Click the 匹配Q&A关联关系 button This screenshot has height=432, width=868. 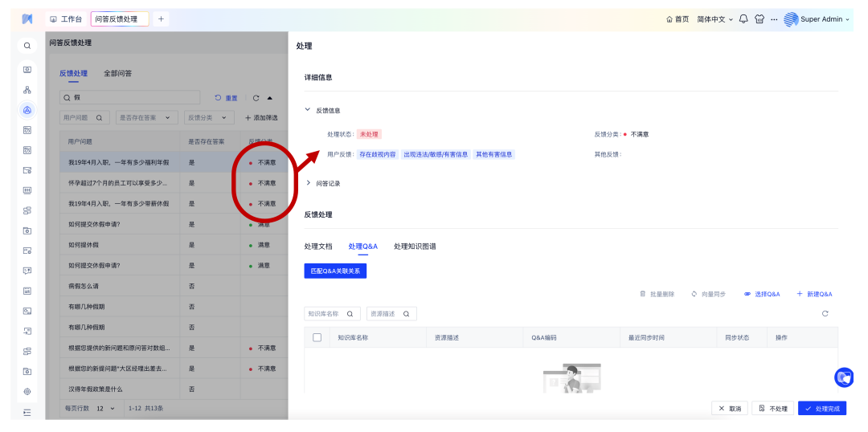coord(335,271)
